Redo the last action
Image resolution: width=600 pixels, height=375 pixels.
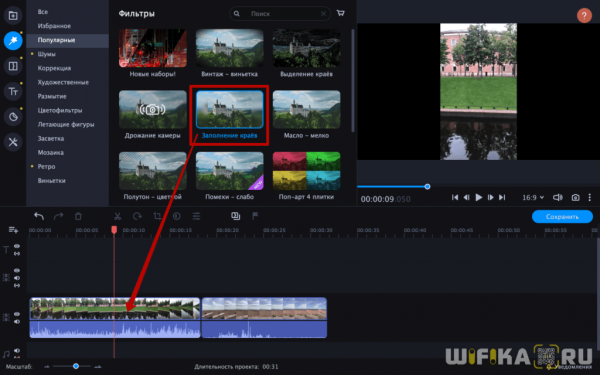point(59,216)
